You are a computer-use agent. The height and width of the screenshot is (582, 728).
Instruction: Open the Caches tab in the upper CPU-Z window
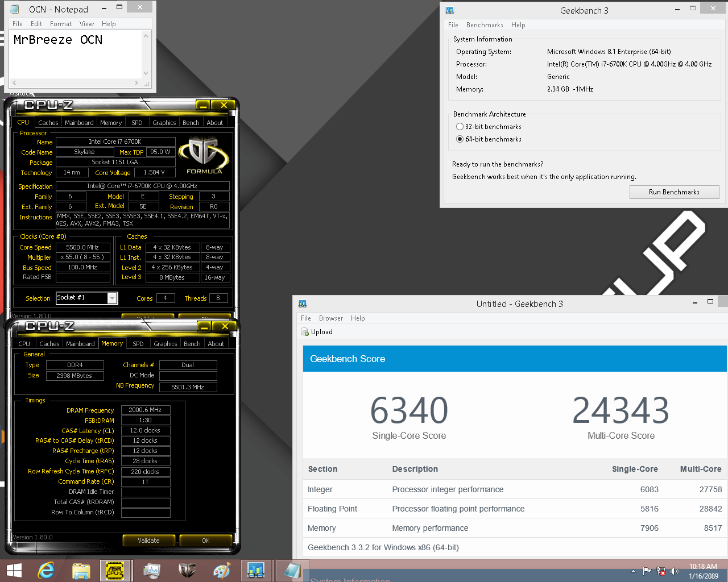[x=48, y=123]
